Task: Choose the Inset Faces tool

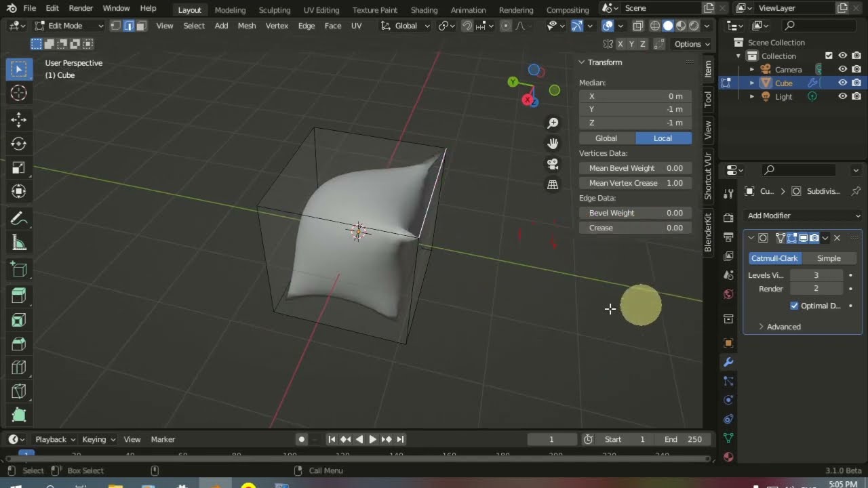Action: click(x=19, y=320)
